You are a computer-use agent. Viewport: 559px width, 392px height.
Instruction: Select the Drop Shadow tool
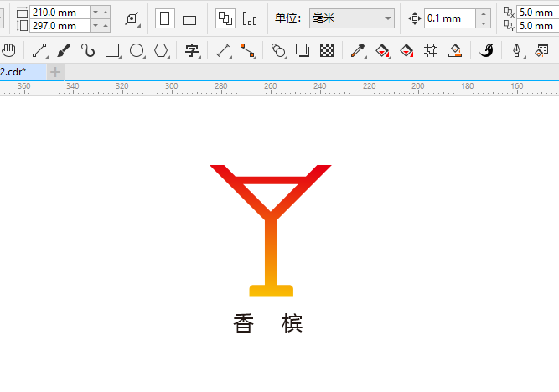point(303,50)
